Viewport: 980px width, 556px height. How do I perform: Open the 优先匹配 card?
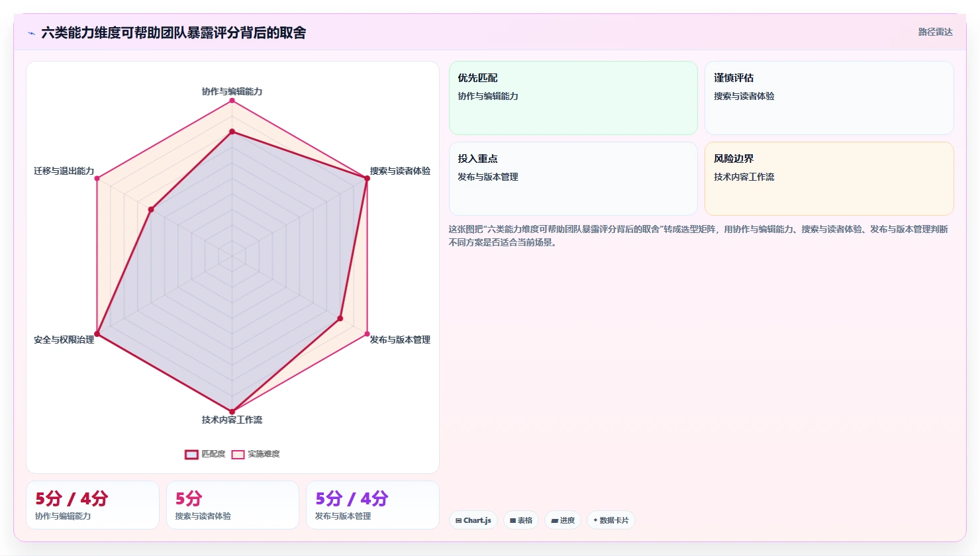(x=573, y=98)
